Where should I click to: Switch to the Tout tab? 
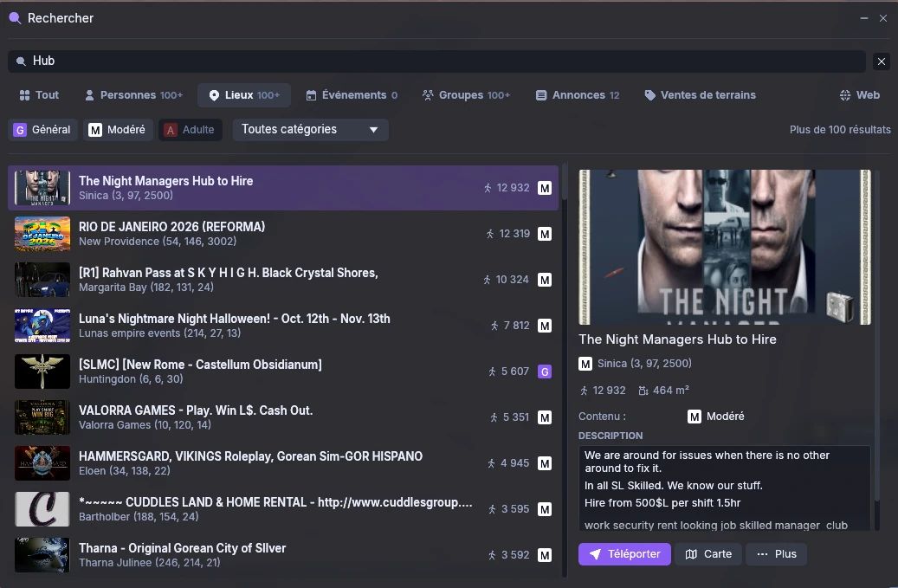click(x=39, y=95)
